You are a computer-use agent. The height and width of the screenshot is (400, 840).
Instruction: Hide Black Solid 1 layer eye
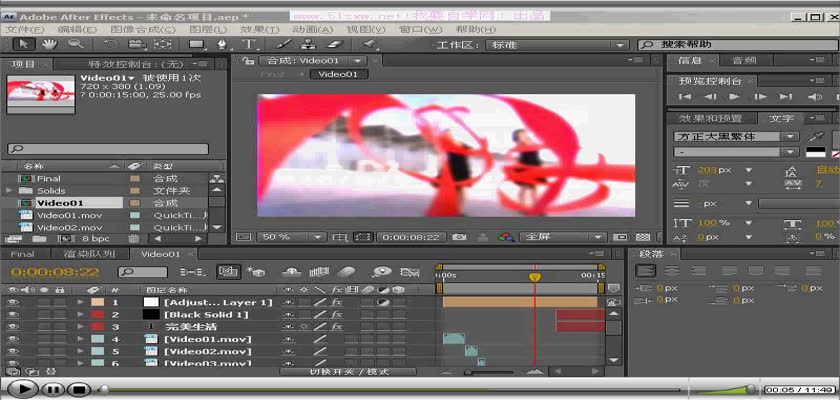(11, 315)
